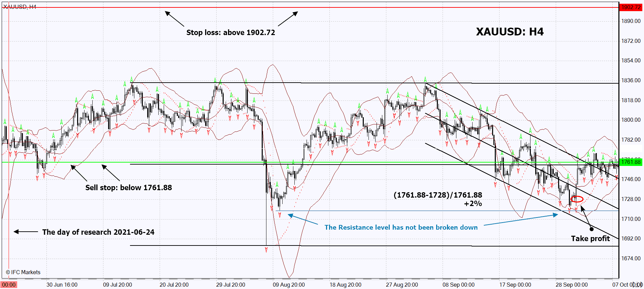This screenshot has width=644, height=289.
Task: Click the red 00:00 time marker
Action: (9, 285)
